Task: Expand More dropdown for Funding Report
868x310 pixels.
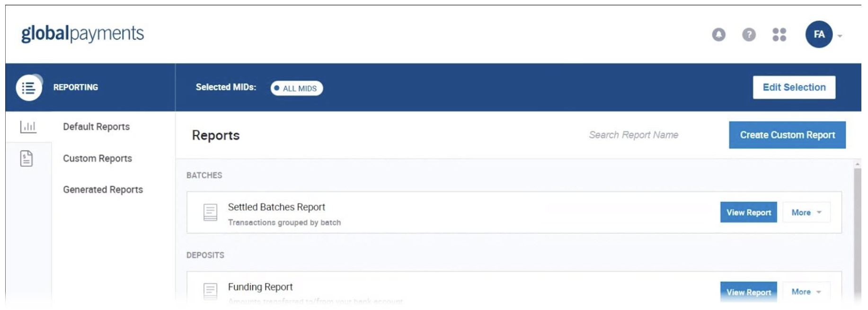Action: tap(806, 292)
